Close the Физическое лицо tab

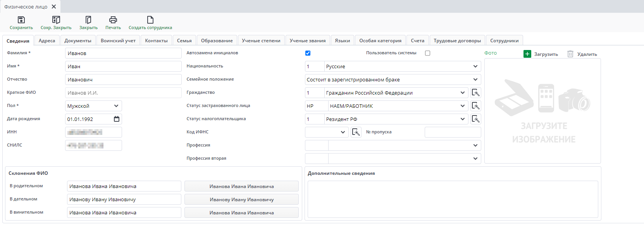54,7
